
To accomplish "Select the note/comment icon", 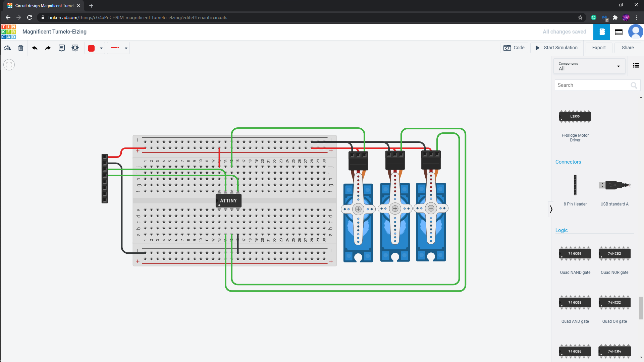I will pos(62,48).
